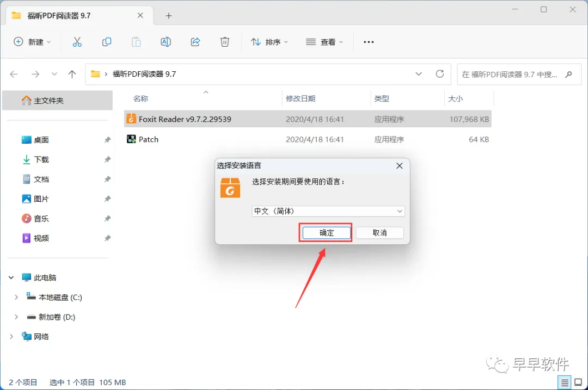Open the 排序 sort dropdown
This screenshot has height=390, width=588.
coord(269,42)
